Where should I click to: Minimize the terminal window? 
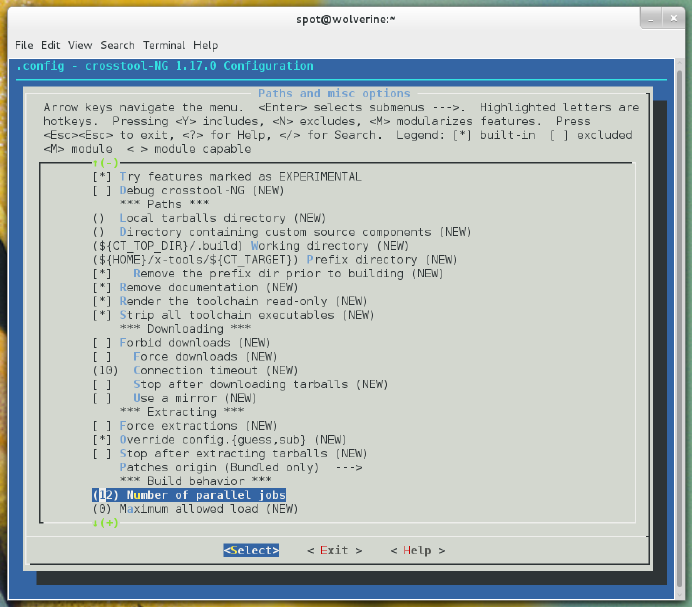tap(651, 19)
